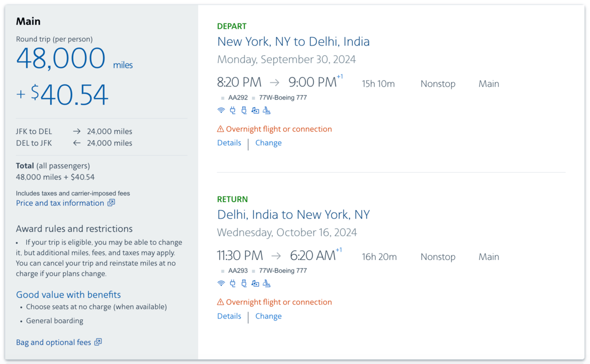Image resolution: width=590 pixels, height=364 pixels.
Task: Click the warning triangle on the return flight
Action: tap(220, 302)
